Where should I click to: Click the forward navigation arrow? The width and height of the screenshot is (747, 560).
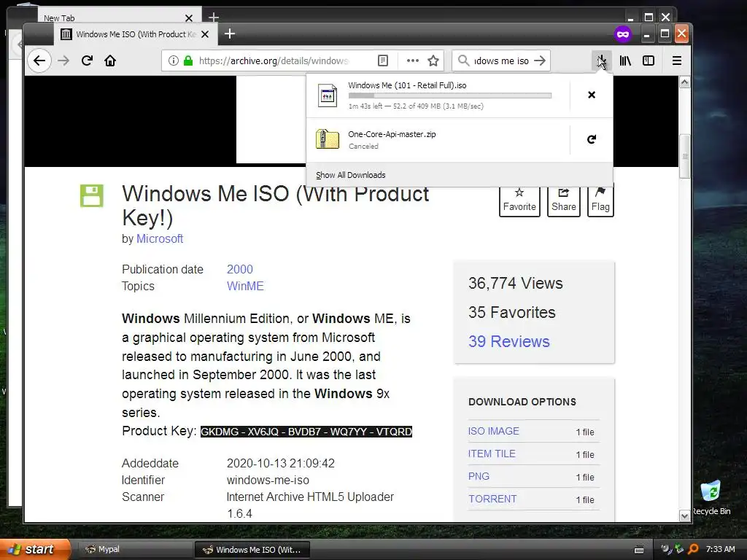63,61
